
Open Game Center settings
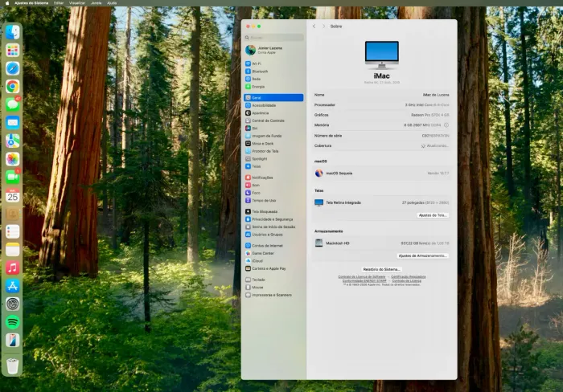coord(273,253)
